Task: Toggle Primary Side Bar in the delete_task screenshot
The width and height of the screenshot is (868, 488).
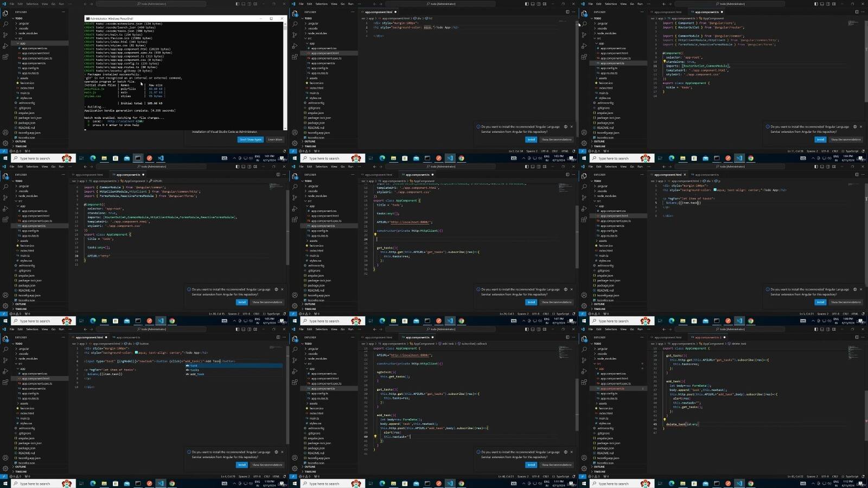Action: [815, 329]
